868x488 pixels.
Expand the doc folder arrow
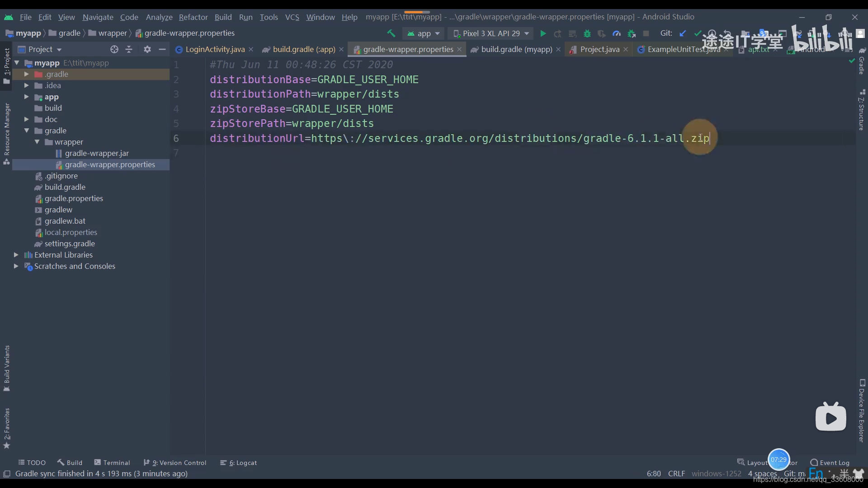coord(26,119)
